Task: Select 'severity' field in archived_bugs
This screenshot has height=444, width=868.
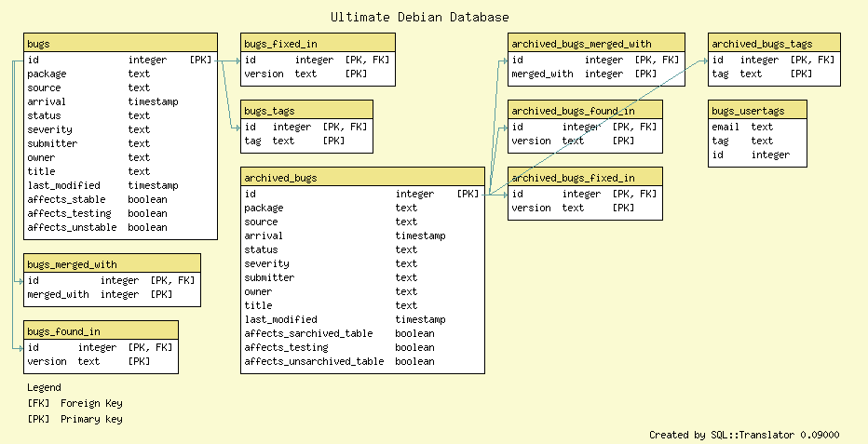Action: [266, 263]
